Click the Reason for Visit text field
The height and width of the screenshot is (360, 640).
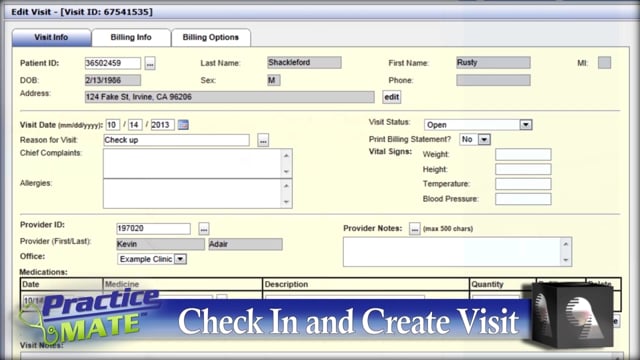[x=176, y=140]
